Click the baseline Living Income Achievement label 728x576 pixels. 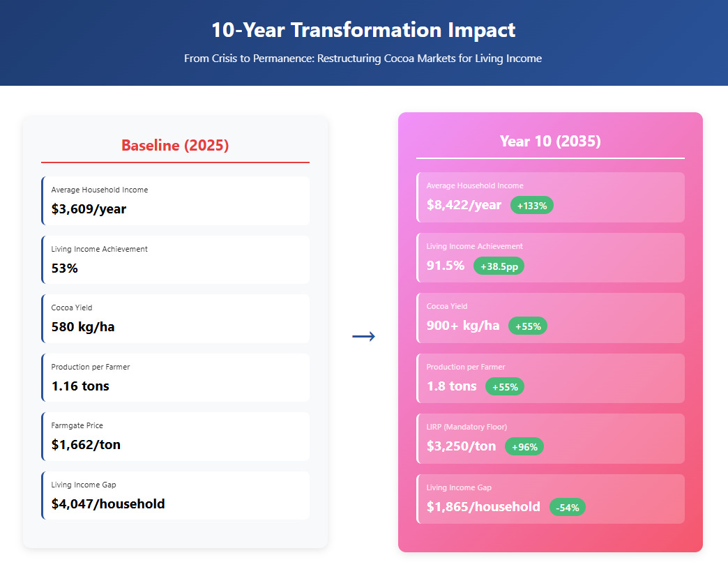click(99, 249)
